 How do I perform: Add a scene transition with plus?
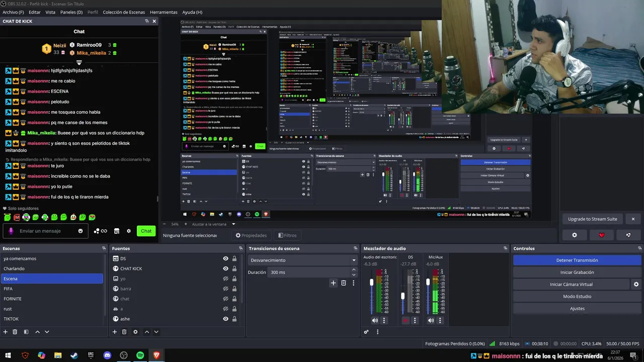[333, 283]
